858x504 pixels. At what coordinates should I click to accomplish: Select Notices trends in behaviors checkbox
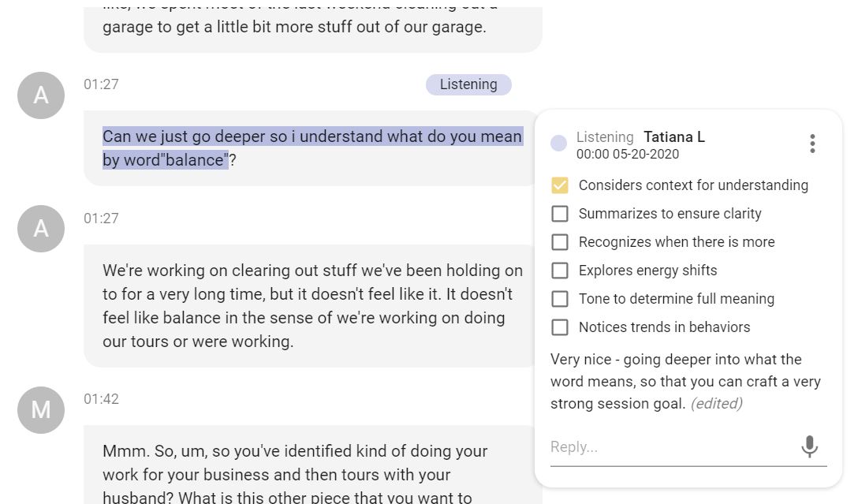click(560, 327)
